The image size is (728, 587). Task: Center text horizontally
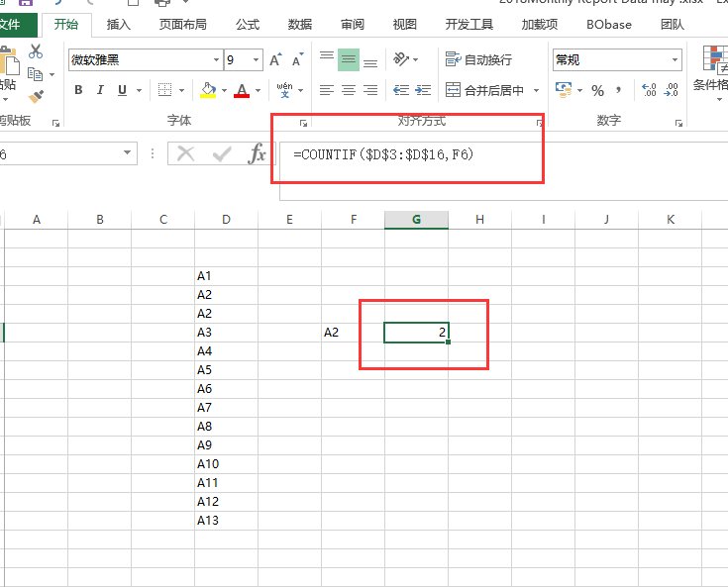tap(349, 89)
